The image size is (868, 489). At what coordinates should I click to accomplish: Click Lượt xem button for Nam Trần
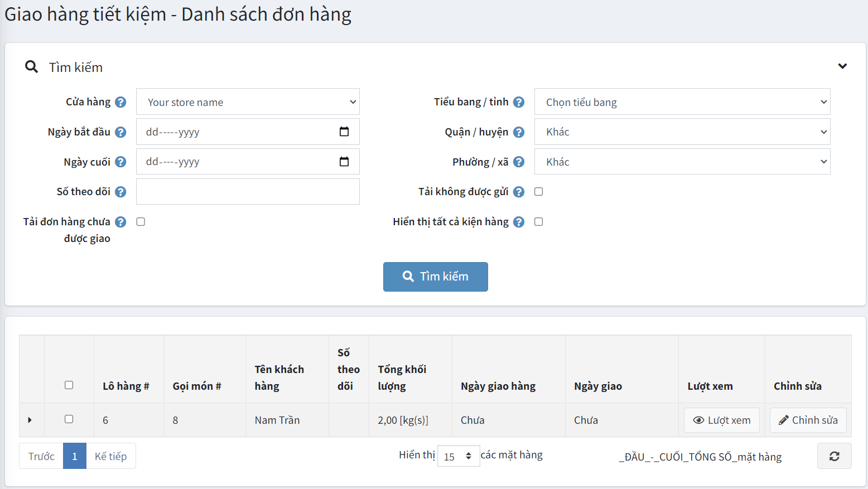722,420
